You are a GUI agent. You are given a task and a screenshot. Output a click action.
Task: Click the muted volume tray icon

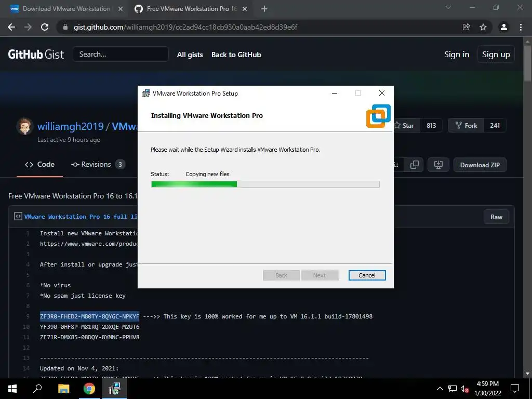click(x=465, y=389)
